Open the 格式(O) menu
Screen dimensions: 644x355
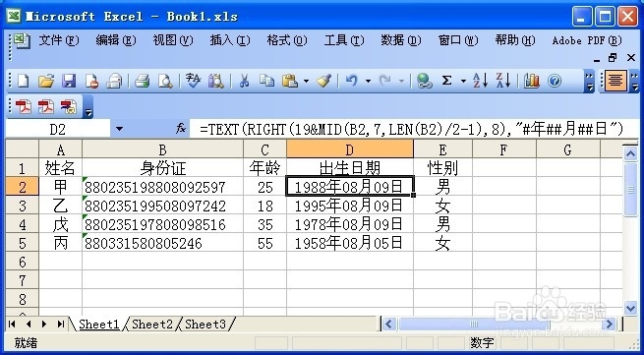tap(287, 40)
